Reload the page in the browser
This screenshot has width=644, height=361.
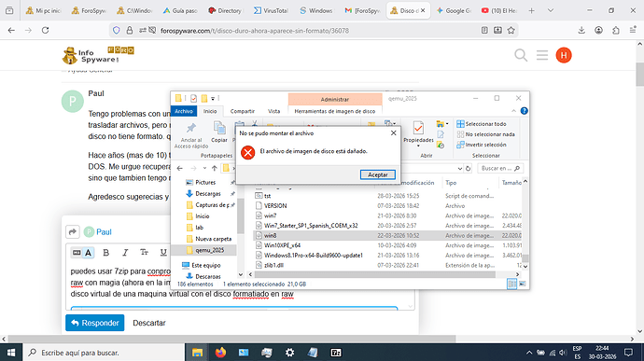click(x=45, y=30)
